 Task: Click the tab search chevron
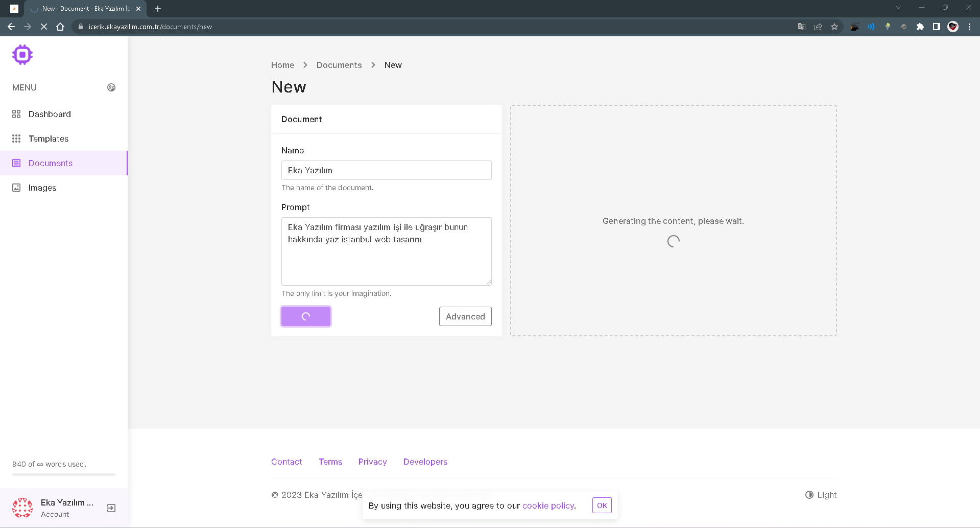click(898, 7)
